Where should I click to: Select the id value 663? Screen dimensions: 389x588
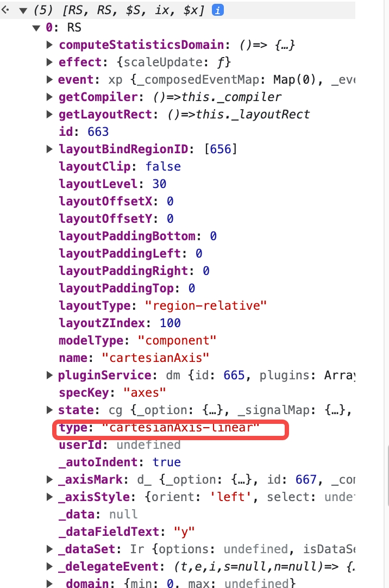[98, 132]
